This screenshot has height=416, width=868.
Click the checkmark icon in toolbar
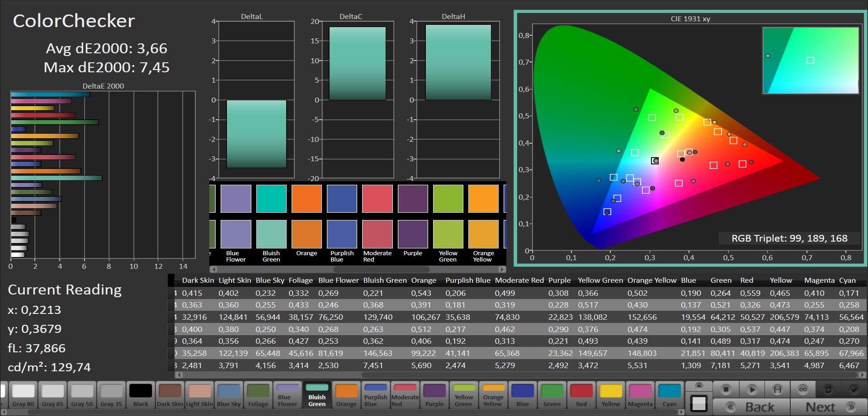[854, 389]
